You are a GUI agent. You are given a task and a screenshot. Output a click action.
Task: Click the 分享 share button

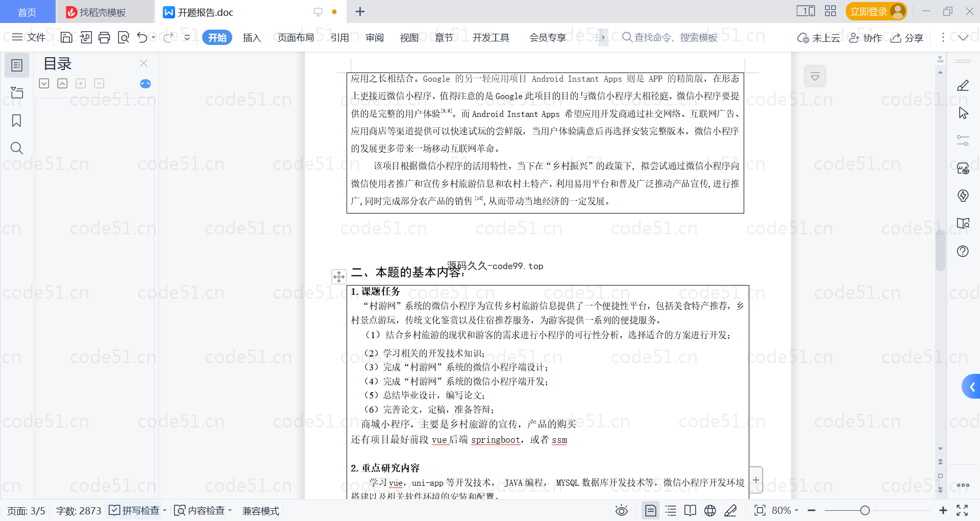coord(907,38)
